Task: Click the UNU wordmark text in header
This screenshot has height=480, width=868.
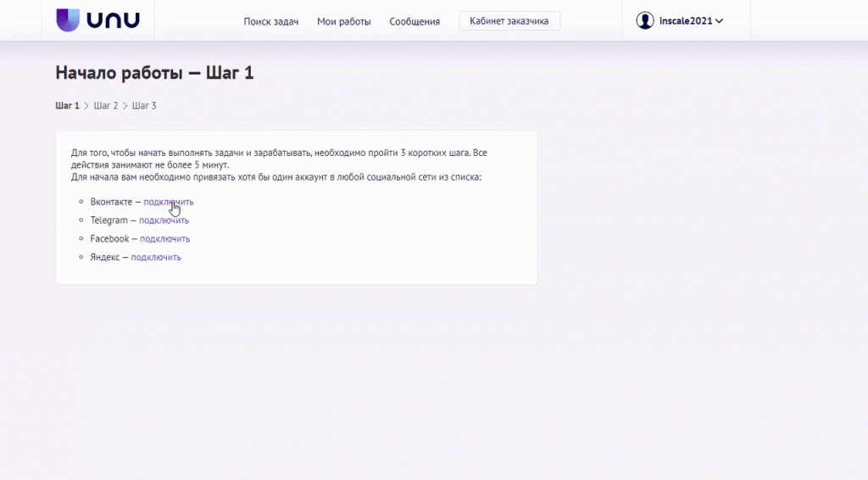Action: tap(112, 20)
